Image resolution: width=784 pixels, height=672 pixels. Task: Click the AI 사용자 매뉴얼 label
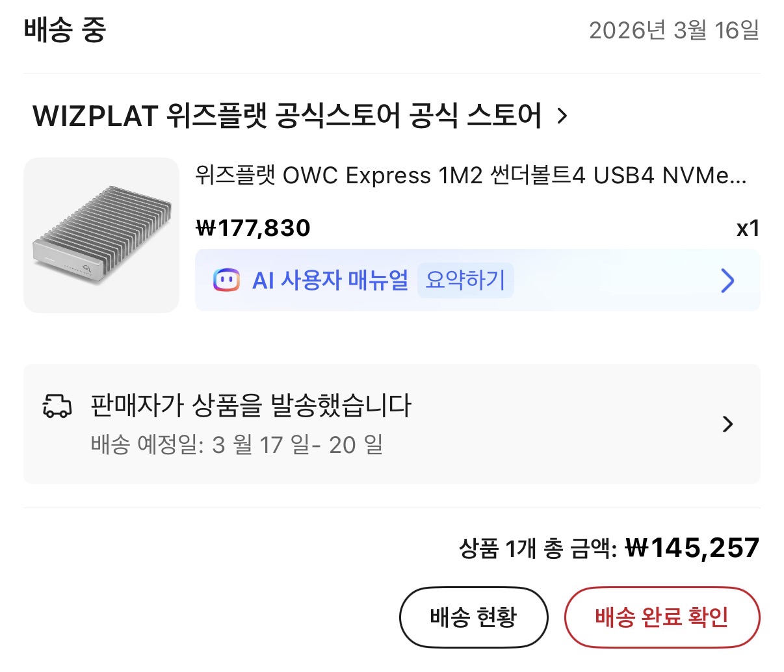coord(330,280)
